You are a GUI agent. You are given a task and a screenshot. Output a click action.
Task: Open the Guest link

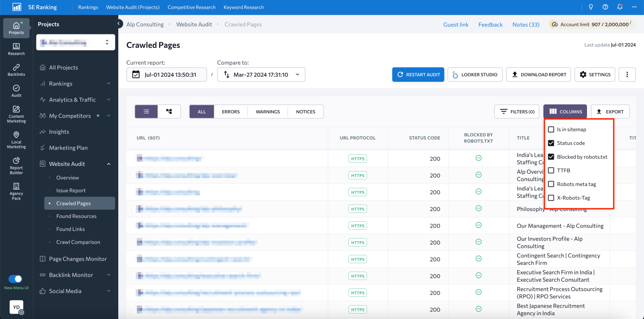(x=456, y=24)
